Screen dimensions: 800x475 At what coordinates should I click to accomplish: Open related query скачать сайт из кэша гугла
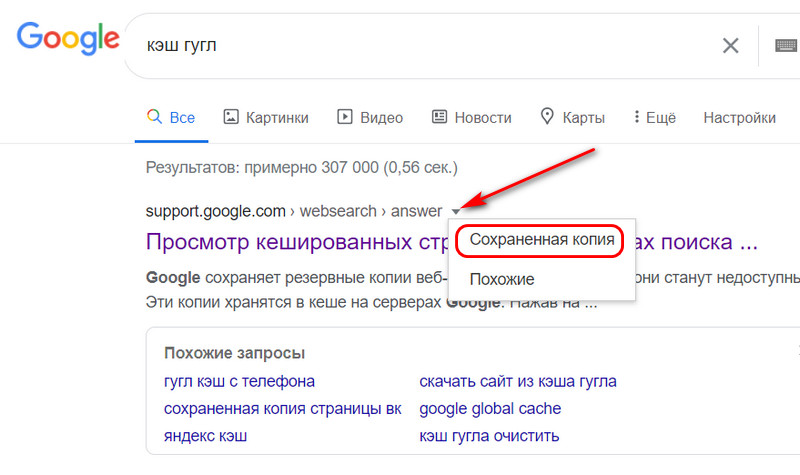518,381
